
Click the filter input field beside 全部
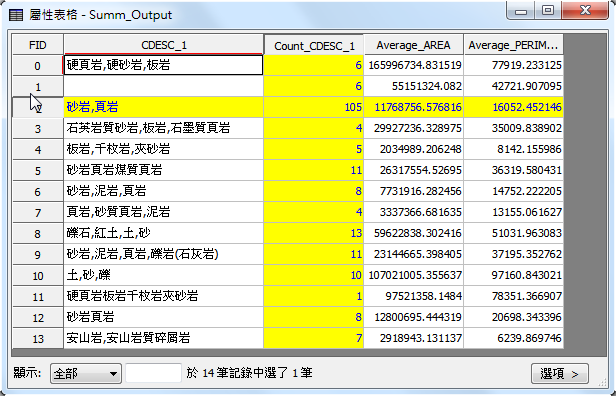[x=153, y=373]
